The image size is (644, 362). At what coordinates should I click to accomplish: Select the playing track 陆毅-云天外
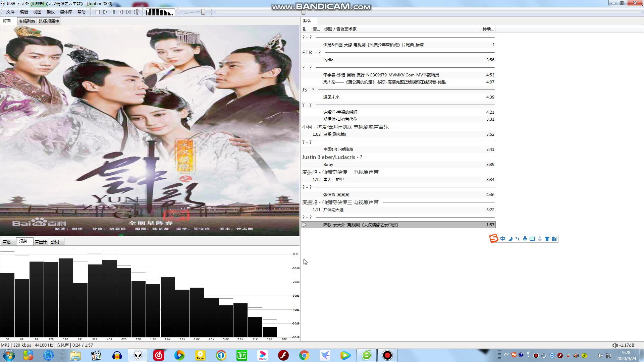(398, 225)
